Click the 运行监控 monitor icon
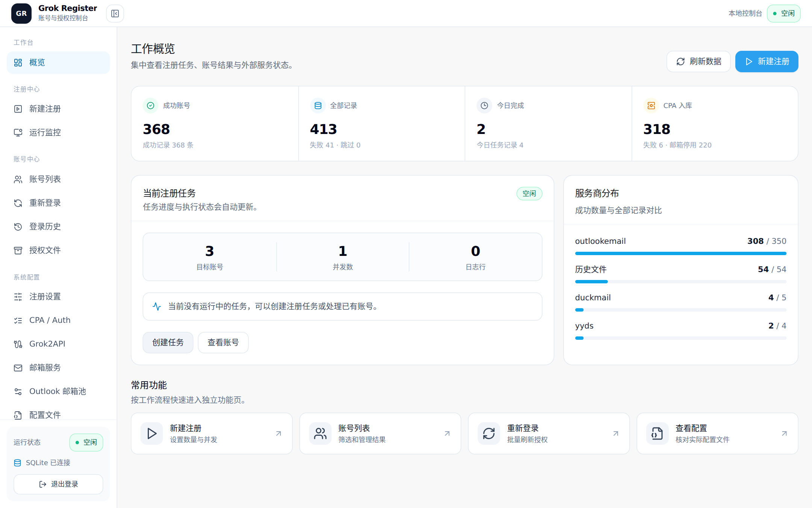Image resolution: width=812 pixels, height=508 pixels. tap(18, 132)
